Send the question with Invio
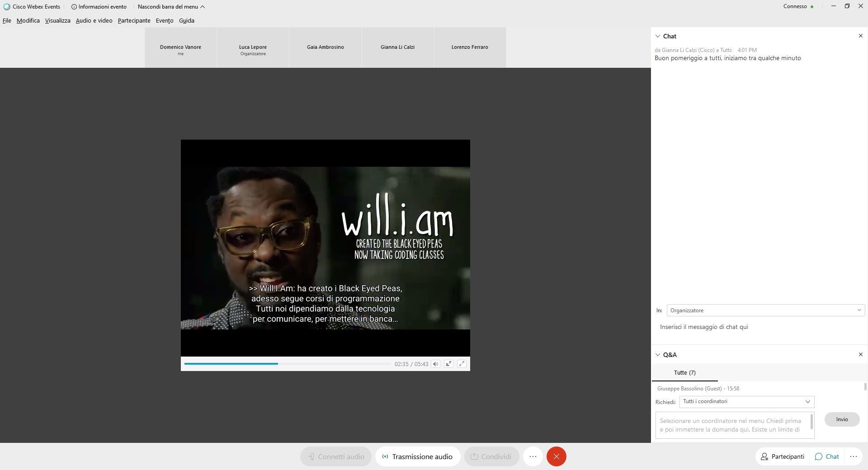The width and height of the screenshot is (868, 470). pos(842,419)
